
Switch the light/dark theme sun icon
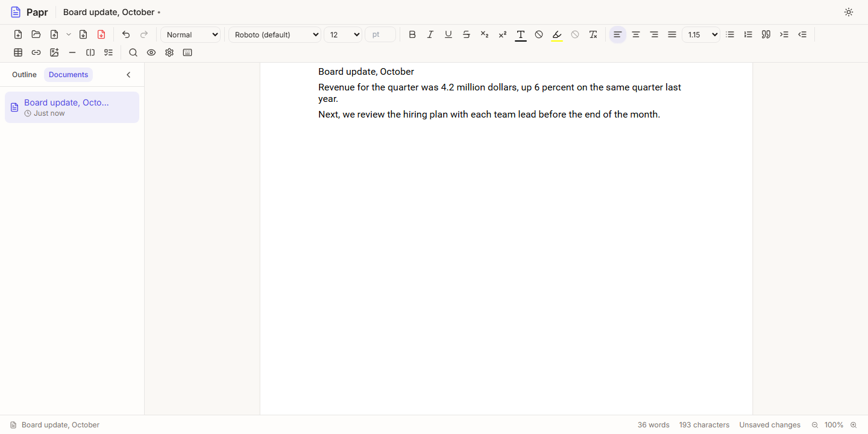(x=849, y=12)
